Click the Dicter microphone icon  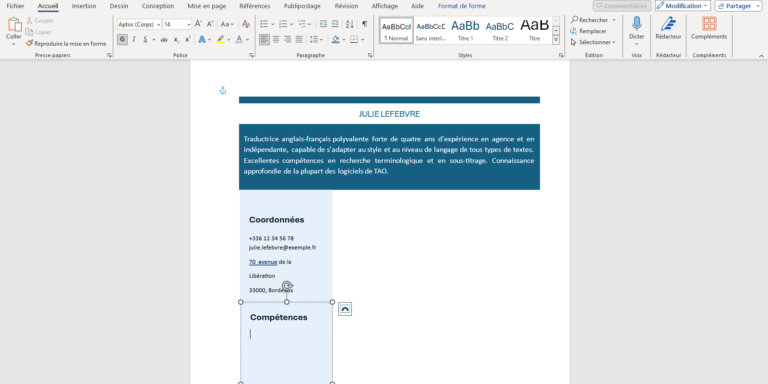(x=636, y=24)
